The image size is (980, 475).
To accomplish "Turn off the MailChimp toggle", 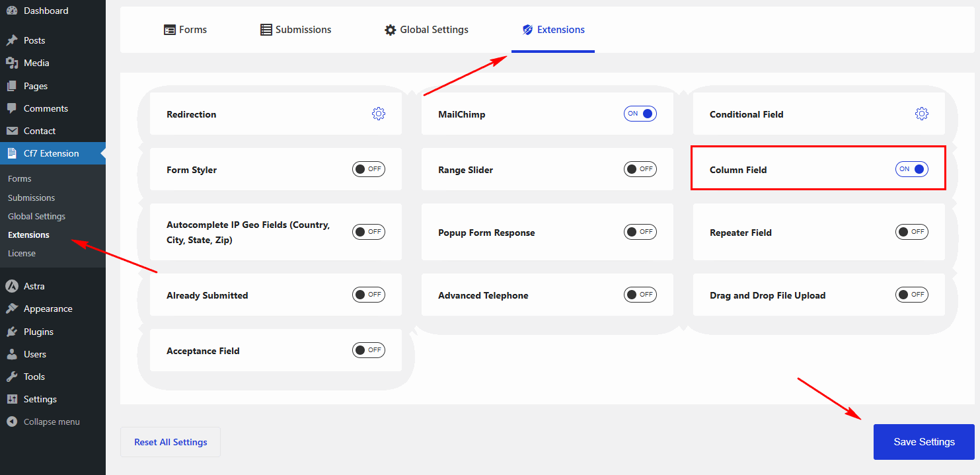I will coord(640,114).
